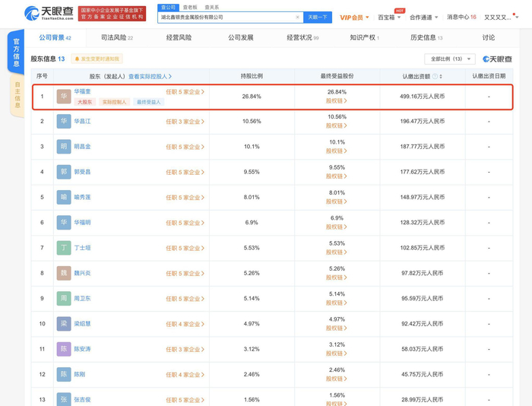Clear the search box with the X icon
Screen dimensions: 532x406
[x=297, y=17]
